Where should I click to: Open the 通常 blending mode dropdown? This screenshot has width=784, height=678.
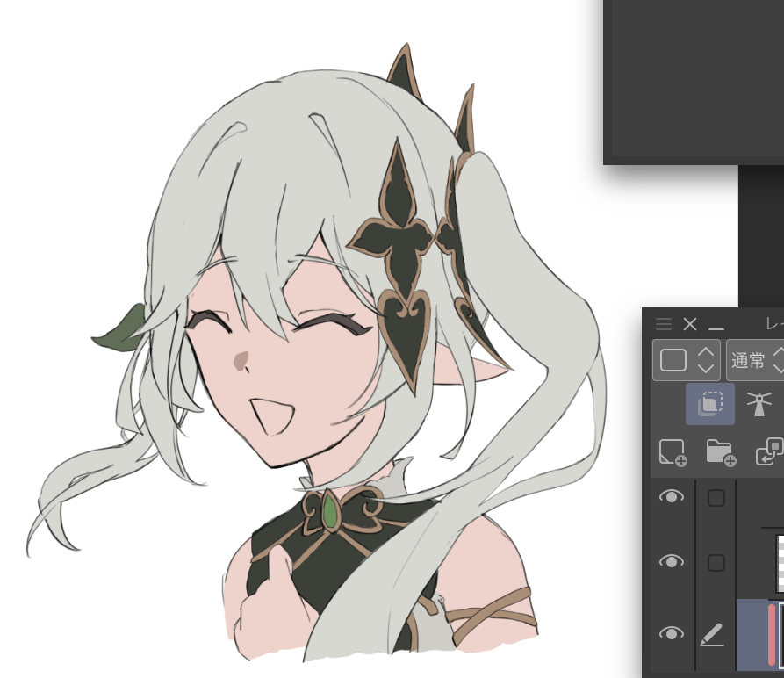pos(755,360)
